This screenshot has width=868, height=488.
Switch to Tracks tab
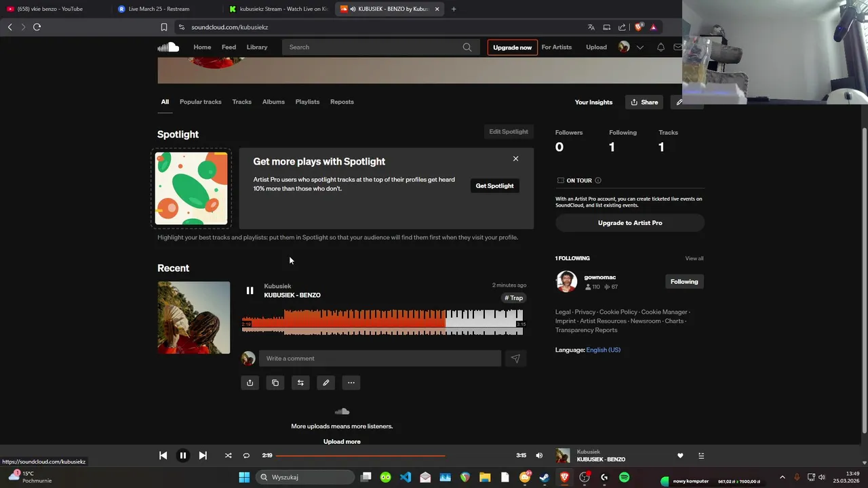pyautogui.click(x=241, y=102)
